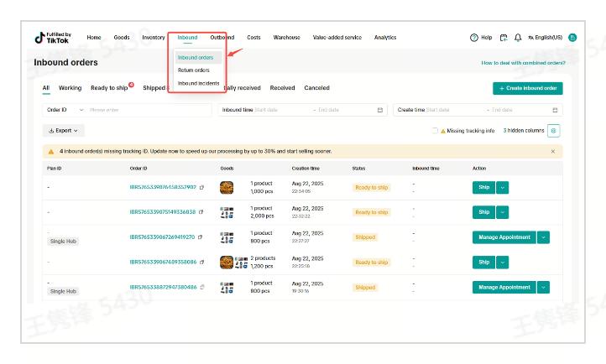
Task: Open the column settings gear icon
Action: (x=553, y=131)
